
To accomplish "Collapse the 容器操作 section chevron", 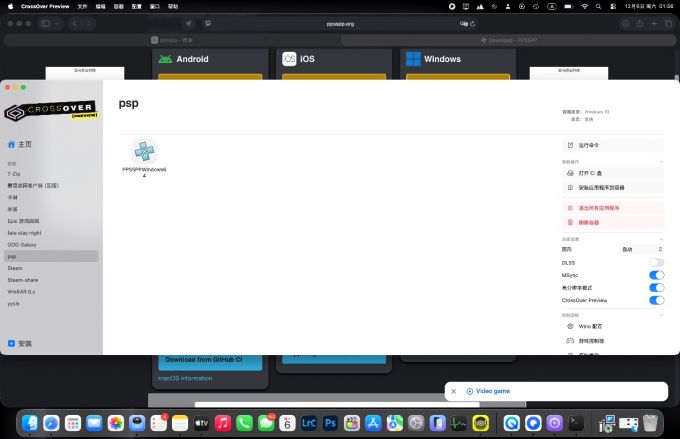I will pyautogui.click(x=661, y=162).
